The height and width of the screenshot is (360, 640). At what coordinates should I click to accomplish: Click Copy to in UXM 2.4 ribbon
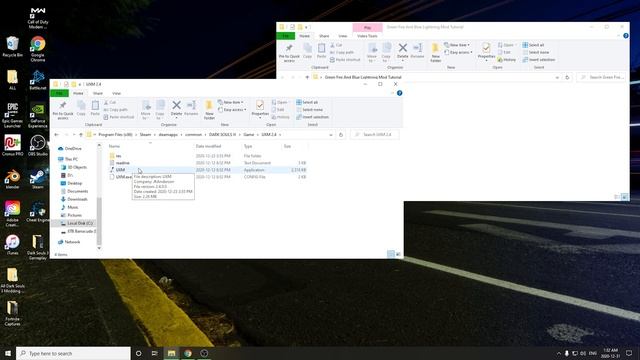pyautogui.click(x=160, y=110)
